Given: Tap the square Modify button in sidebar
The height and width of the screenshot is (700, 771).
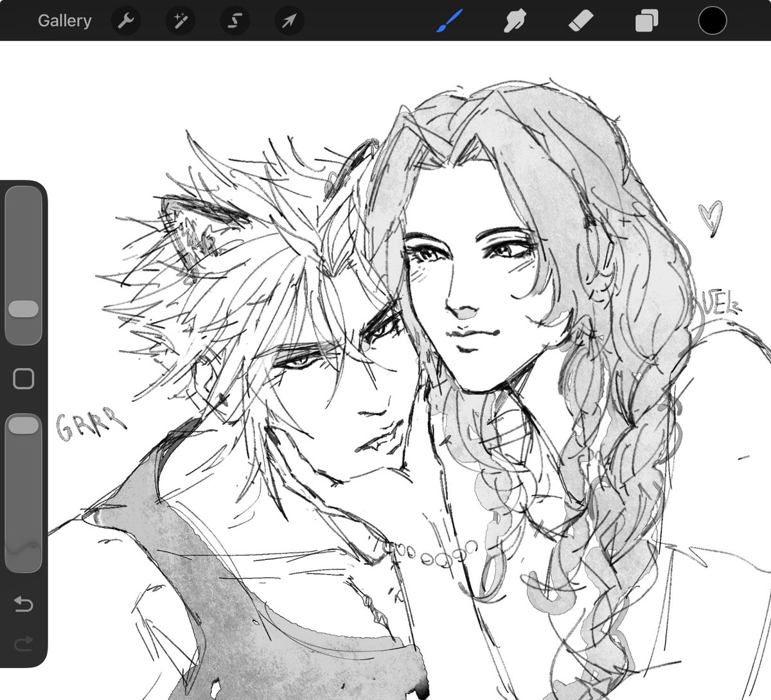Looking at the screenshot, I should 24,379.
